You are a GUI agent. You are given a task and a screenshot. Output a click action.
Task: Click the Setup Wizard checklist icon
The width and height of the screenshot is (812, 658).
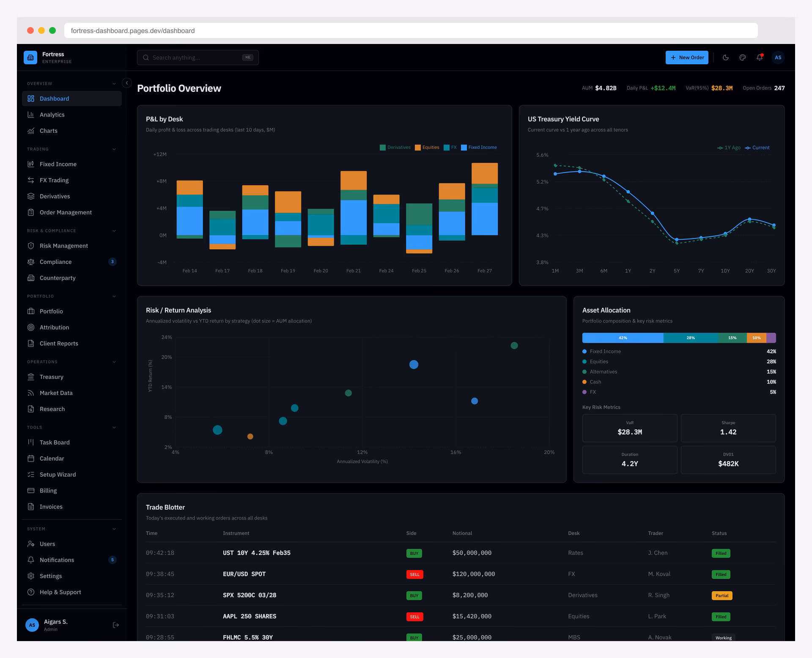coord(31,474)
